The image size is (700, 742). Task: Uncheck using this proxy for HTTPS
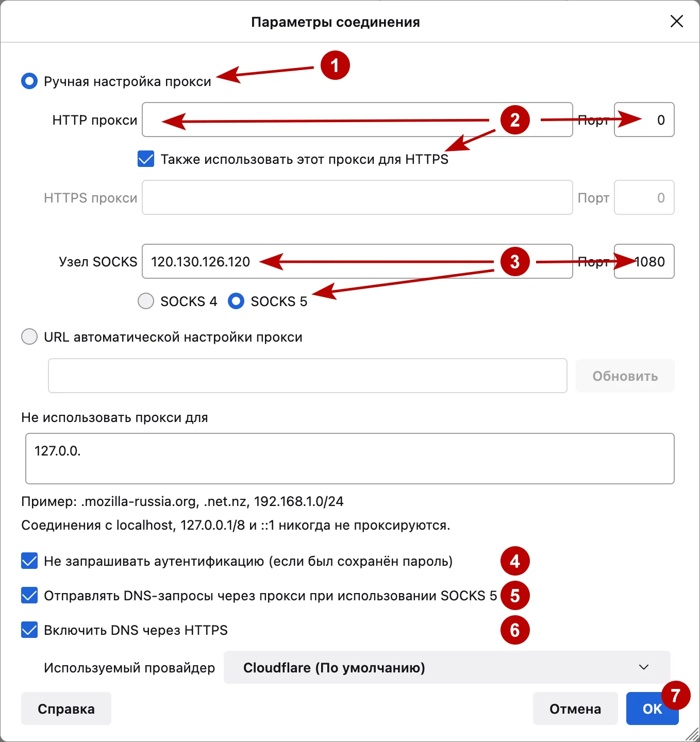pyautogui.click(x=145, y=159)
